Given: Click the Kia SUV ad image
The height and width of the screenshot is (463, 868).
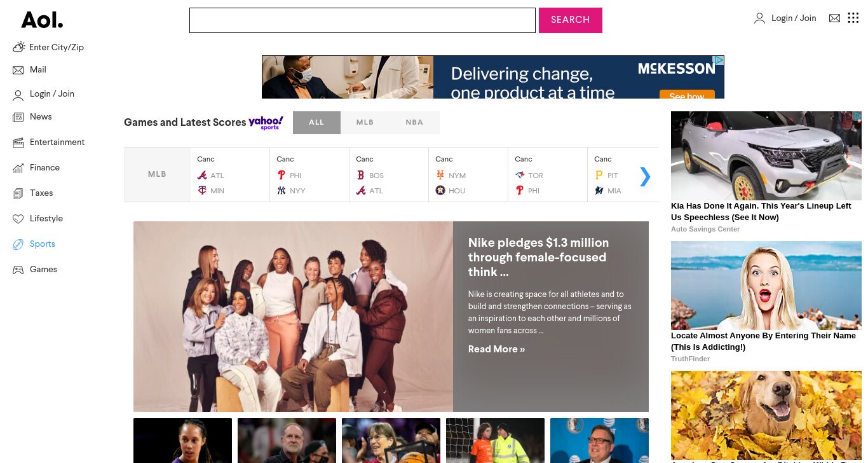Looking at the screenshot, I should (x=766, y=156).
